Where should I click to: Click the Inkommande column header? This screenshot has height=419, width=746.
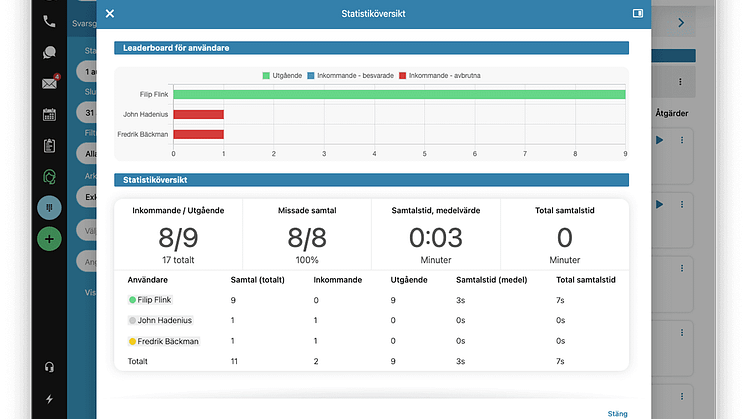(x=338, y=280)
